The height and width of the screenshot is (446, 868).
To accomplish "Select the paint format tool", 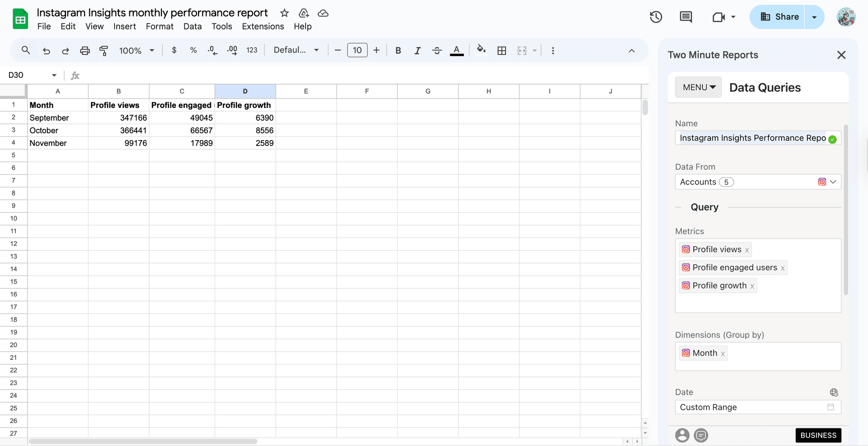I will tap(104, 50).
